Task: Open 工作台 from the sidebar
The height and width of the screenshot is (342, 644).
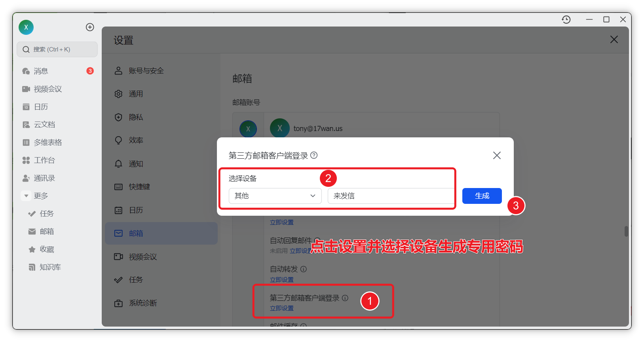Action: coord(44,160)
